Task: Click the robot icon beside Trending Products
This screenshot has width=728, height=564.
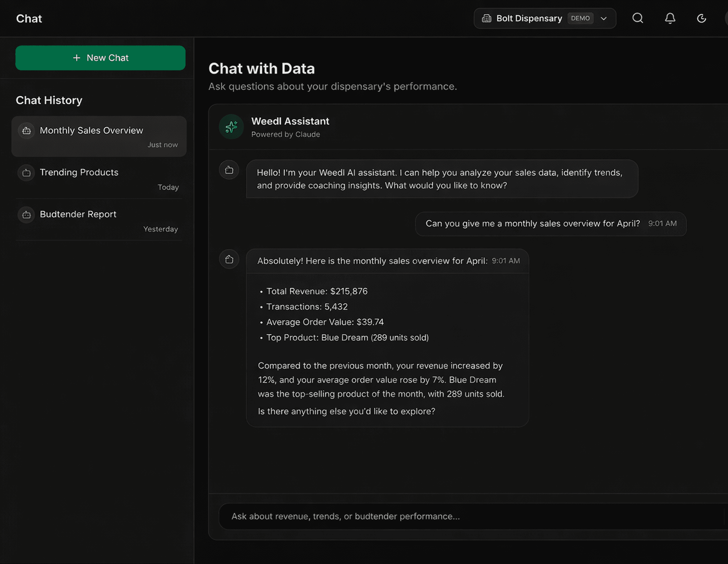Action: pos(26,173)
